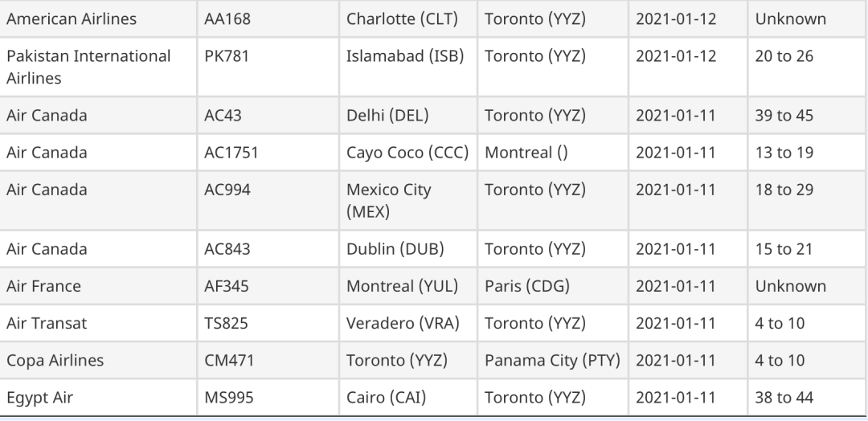Select Cairo (CAI) departure cell

click(408, 397)
